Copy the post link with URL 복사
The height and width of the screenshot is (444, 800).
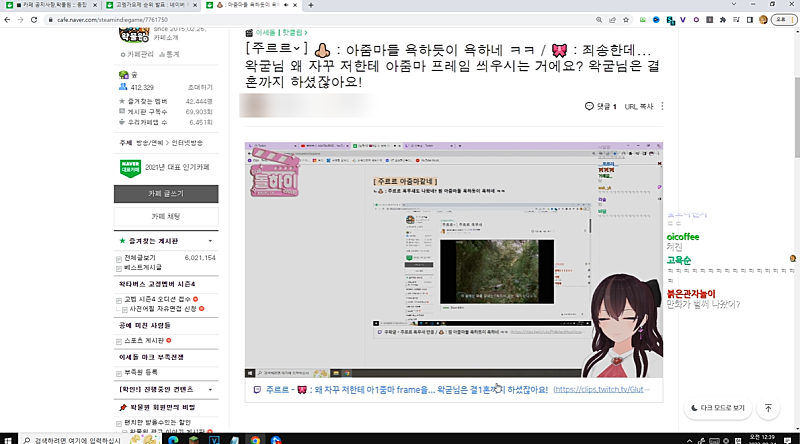click(638, 106)
